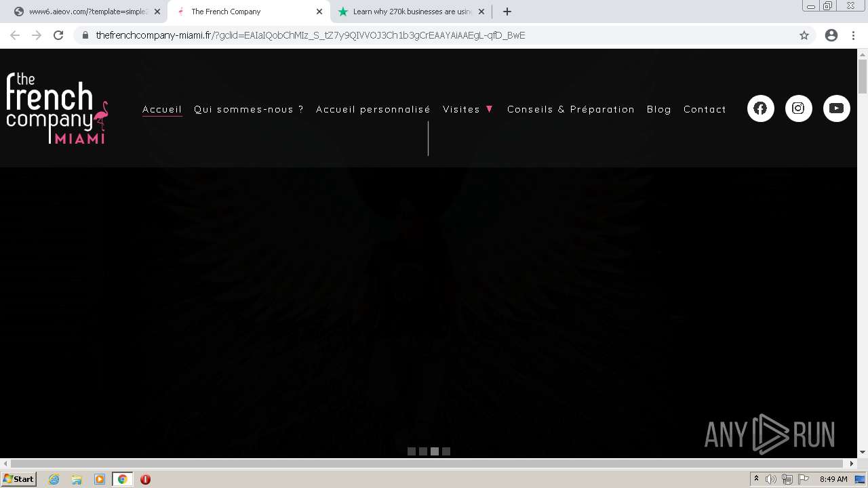The width and height of the screenshot is (868, 488).
Task: Open Windows Explorer folder in taskbar
Action: [x=77, y=479]
